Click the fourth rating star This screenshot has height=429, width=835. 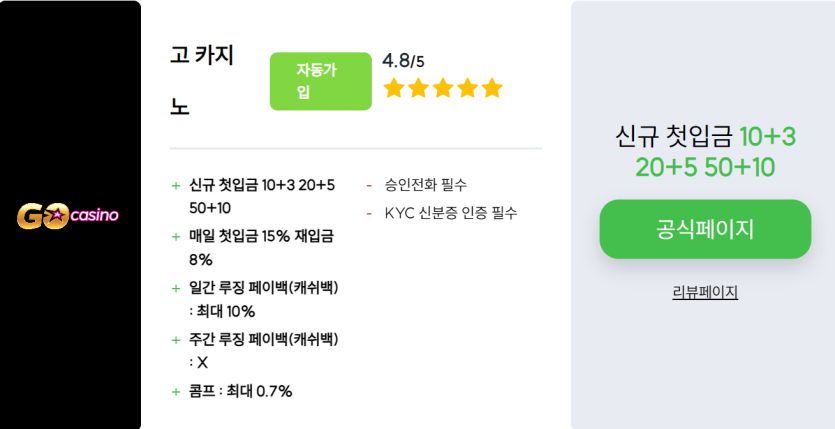(x=468, y=88)
